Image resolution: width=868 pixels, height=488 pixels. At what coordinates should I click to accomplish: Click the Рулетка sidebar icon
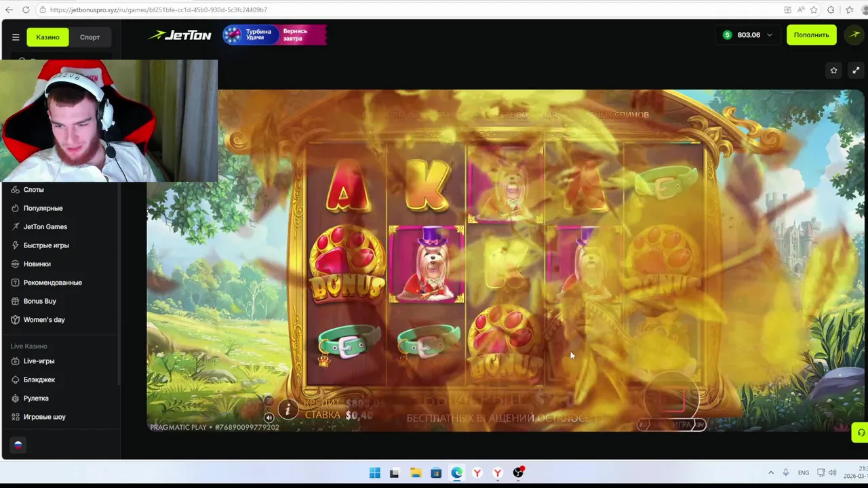(15, 399)
